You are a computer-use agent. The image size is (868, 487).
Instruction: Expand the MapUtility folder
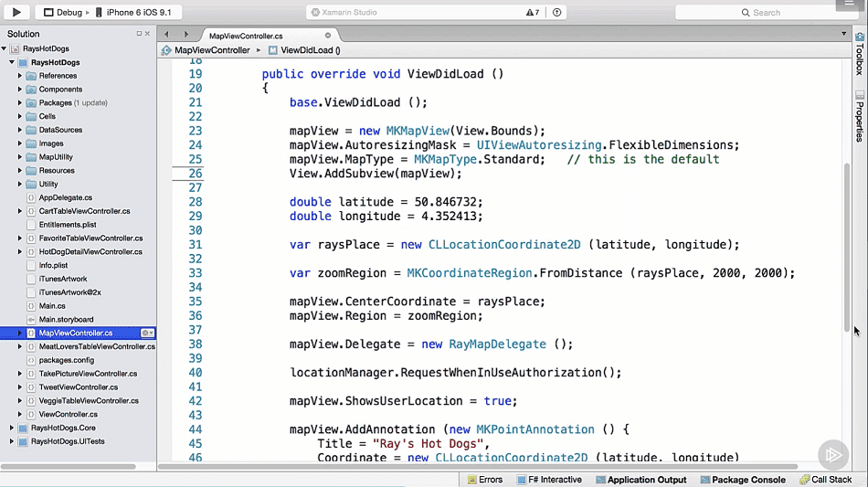click(20, 157)
